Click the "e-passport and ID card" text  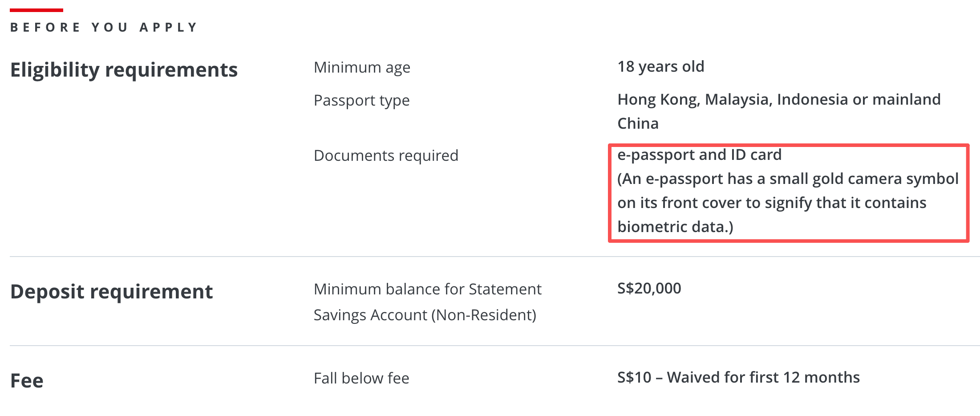tap(699, 155)
